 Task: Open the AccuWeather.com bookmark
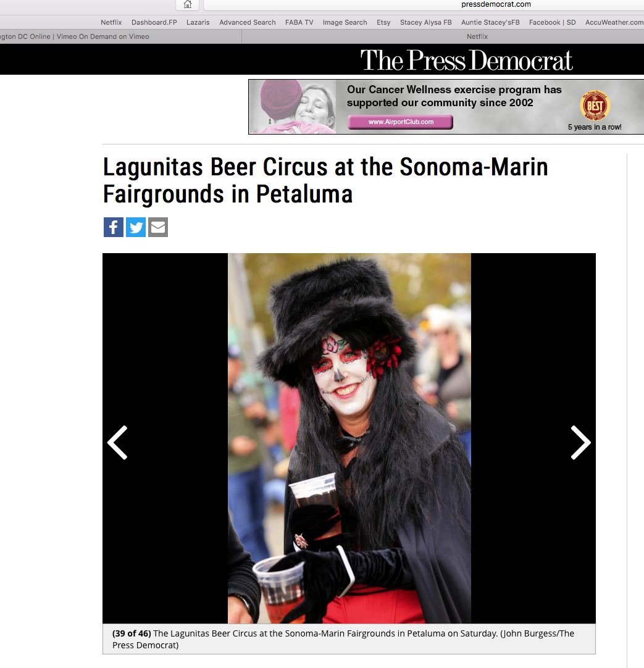pos(614,22)
